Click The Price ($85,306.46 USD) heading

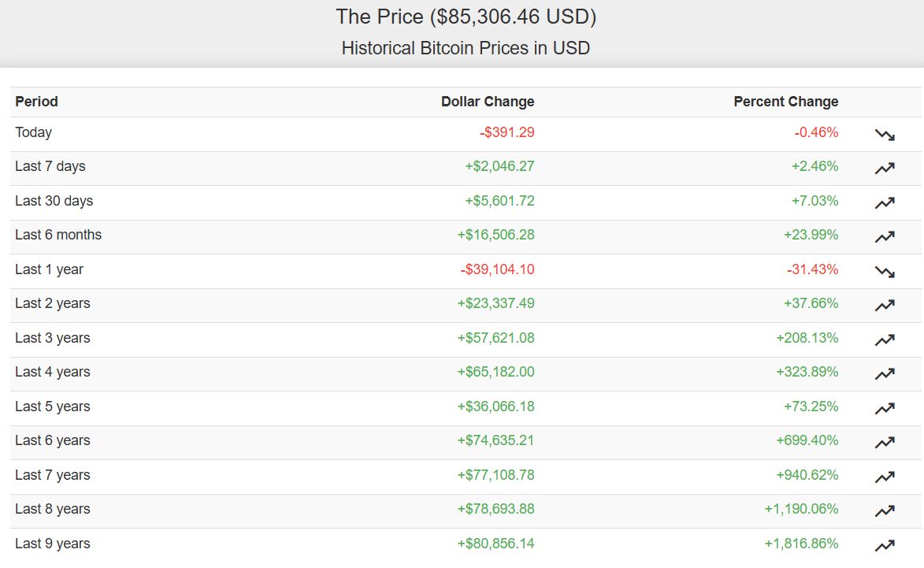pyautogui.click(x=466, y=17)
